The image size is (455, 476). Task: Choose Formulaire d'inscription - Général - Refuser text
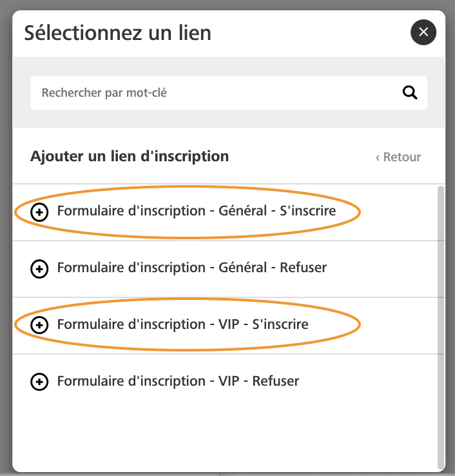point(192,268)
